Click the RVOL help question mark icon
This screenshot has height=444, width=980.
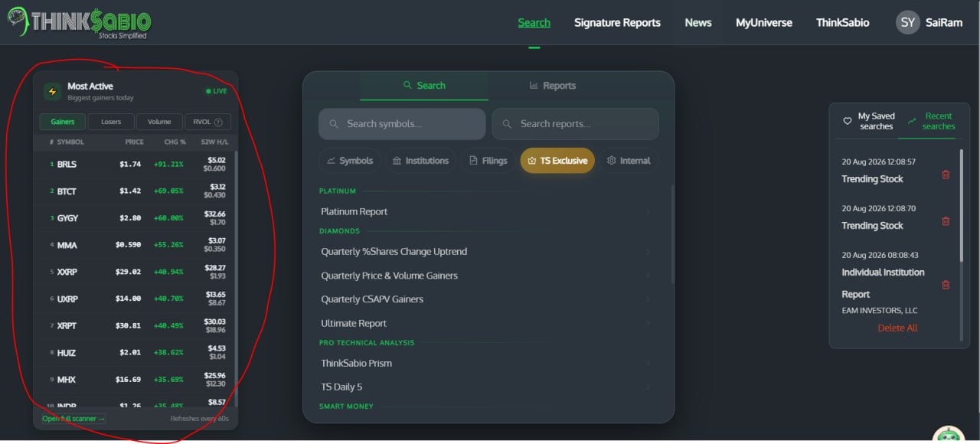click(x=218, y=122)
